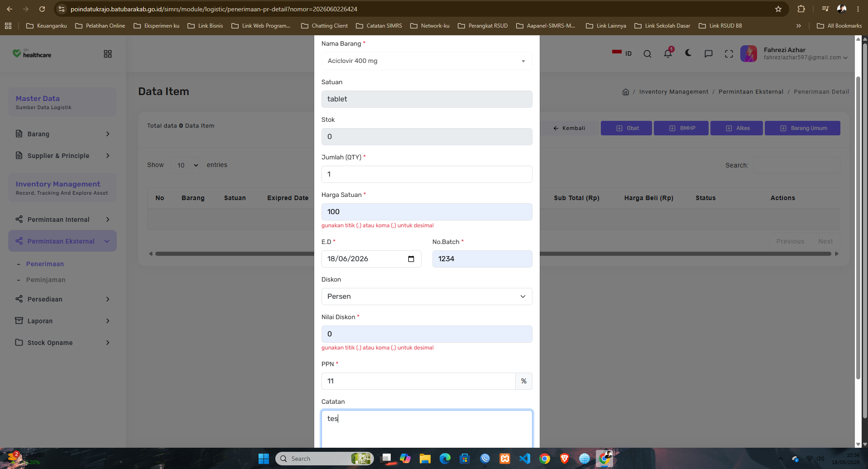Open the sidebar grid menu icon
Image resolution: width=868 pixels, height=469 pixels.
[108, 54]
